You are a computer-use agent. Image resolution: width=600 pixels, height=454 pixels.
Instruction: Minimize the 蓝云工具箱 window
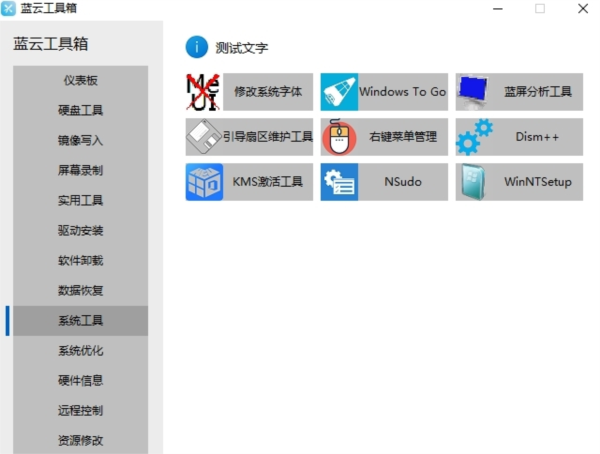tap(497, 8)
